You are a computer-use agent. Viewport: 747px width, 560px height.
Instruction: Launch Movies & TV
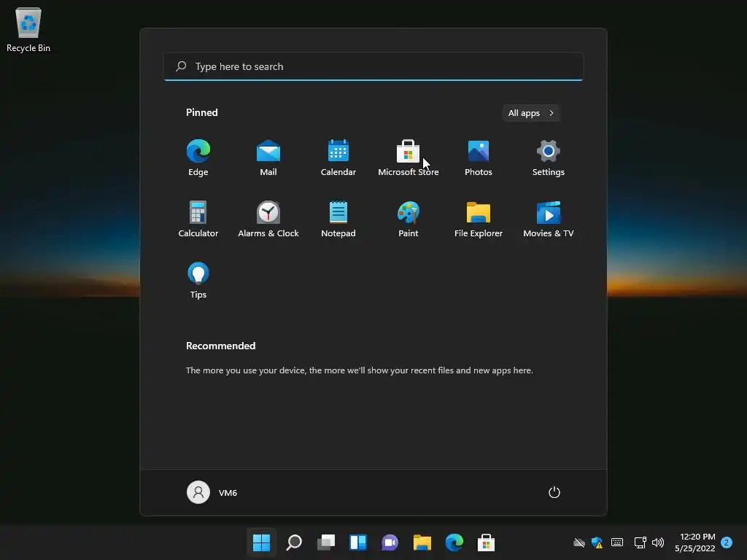coord(549,219)
